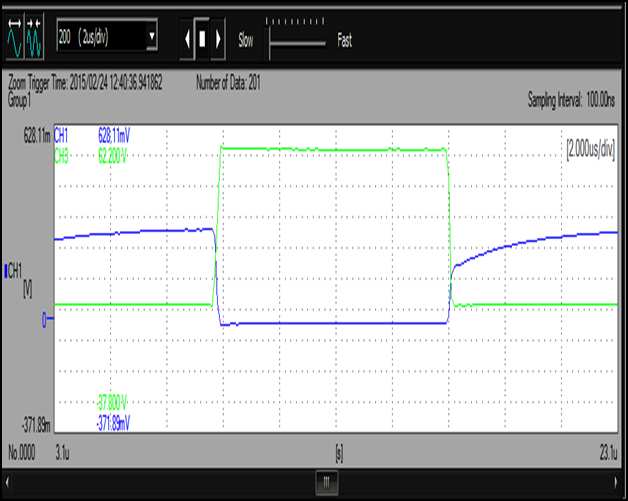This screenshot has width=628, height=501.
Task: Select the green CH3 legend label
Action: coord(61,156)
